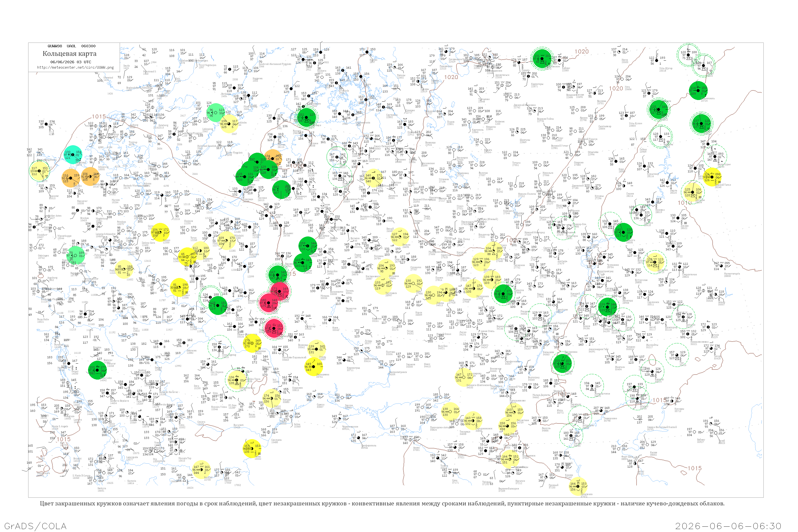This screenshot has height=532, width=798.
Task: Select the station label "Чернигов 33135"
Action: coord(351,310)
